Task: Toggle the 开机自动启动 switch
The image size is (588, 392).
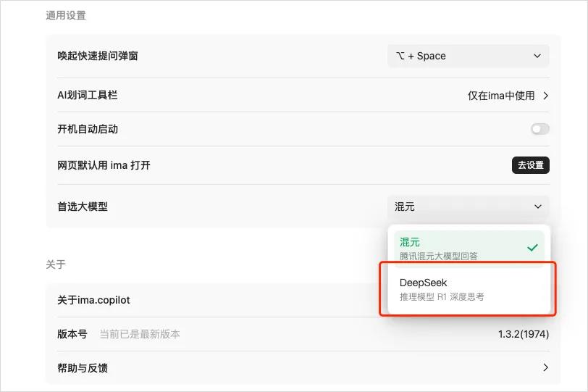Action: point(540,129)
